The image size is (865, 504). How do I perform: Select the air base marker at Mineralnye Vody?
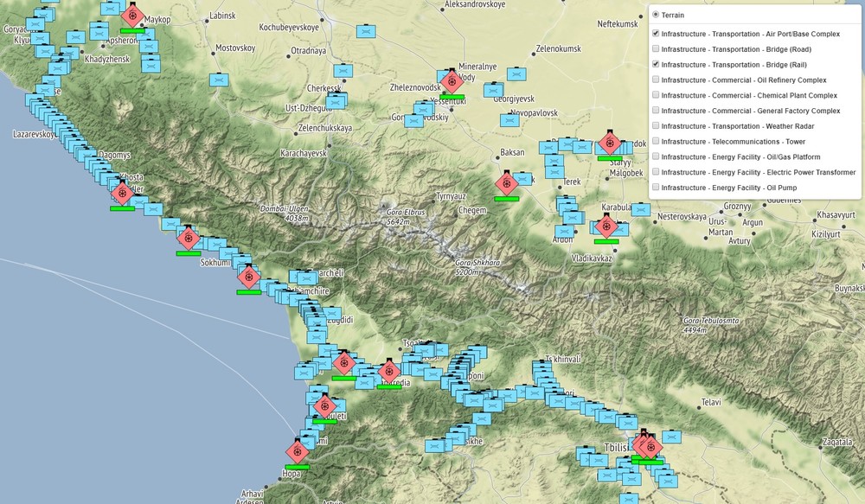(x=452, y=82)
